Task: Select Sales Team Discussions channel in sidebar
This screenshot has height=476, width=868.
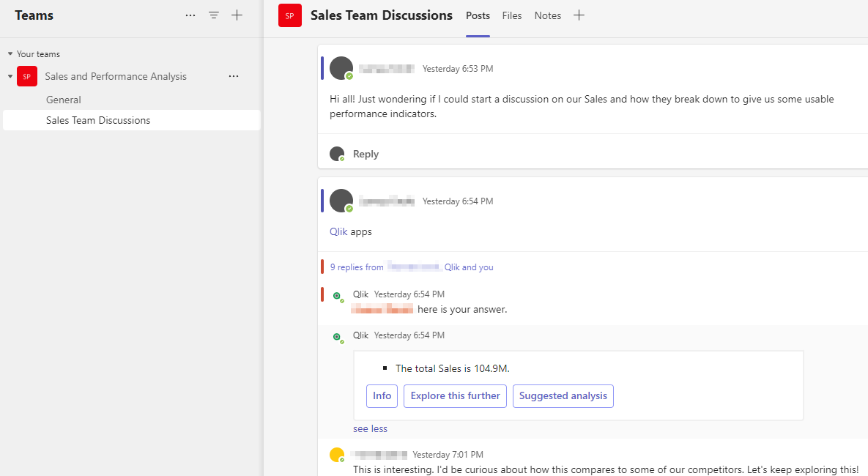Action: tap(132, 120)
